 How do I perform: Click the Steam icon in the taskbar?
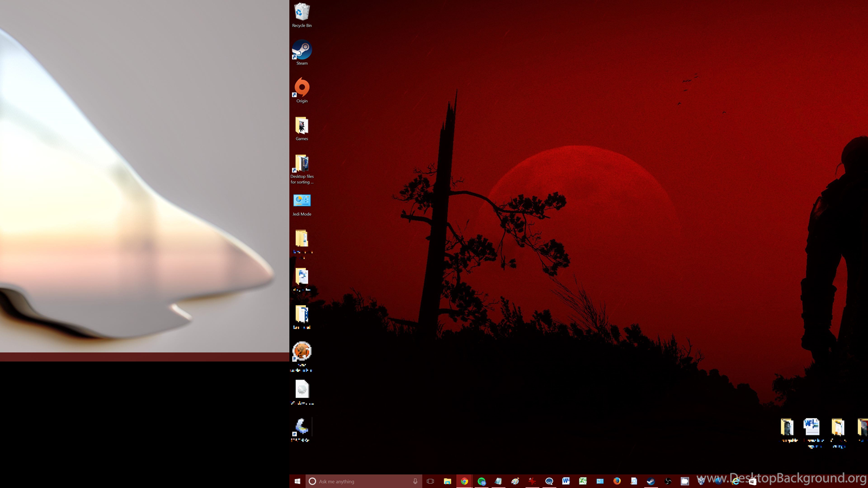tap(650, 481)
